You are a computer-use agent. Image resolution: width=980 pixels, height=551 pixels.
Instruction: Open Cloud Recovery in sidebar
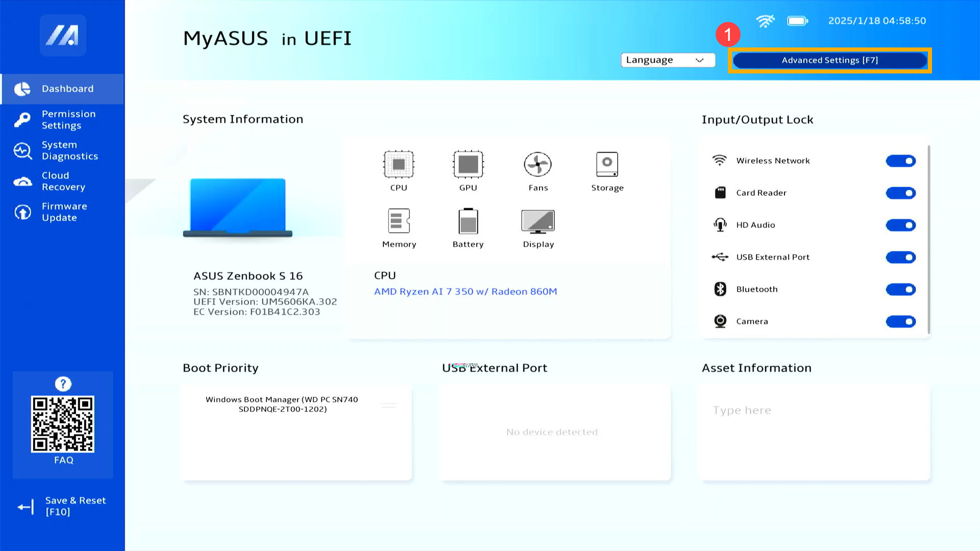point(62,181)
